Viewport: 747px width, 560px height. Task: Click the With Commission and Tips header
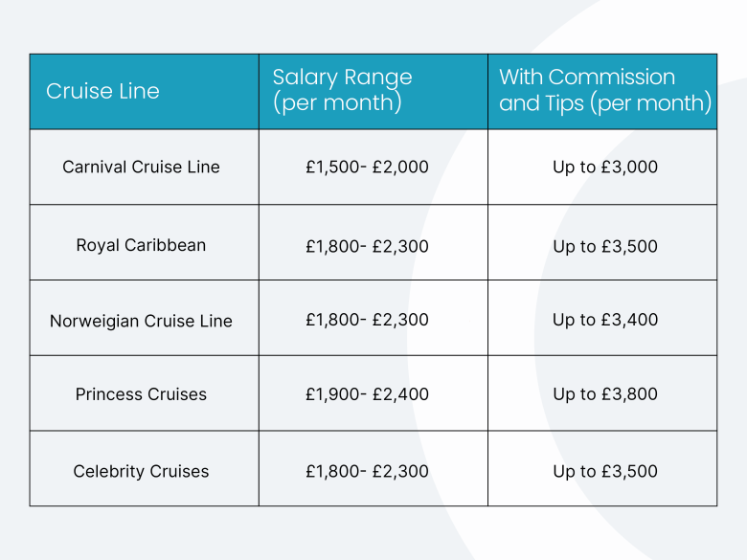click(x=602, y=92)
